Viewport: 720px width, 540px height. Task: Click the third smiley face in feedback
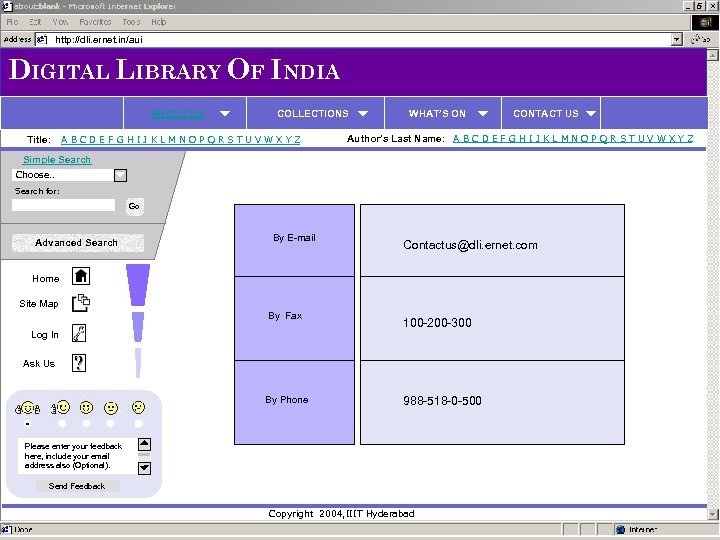click(x=86, y=407)
